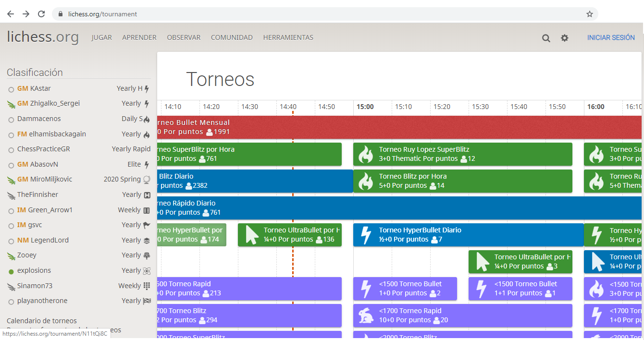The height and width of the screenshot is (340, 644).
Task: Click the grid icon beside Sinamon73 Weekly
Action: coord(147,286)
